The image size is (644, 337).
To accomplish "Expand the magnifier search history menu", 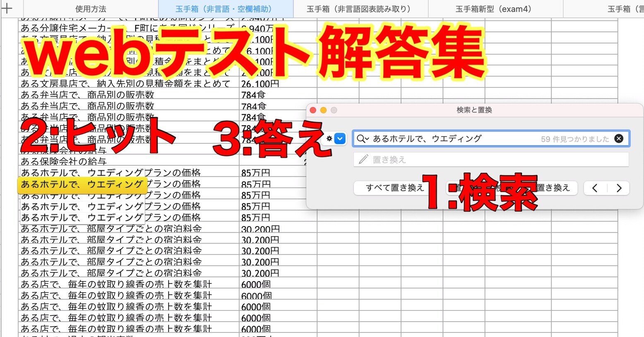I will click(363, 139).
